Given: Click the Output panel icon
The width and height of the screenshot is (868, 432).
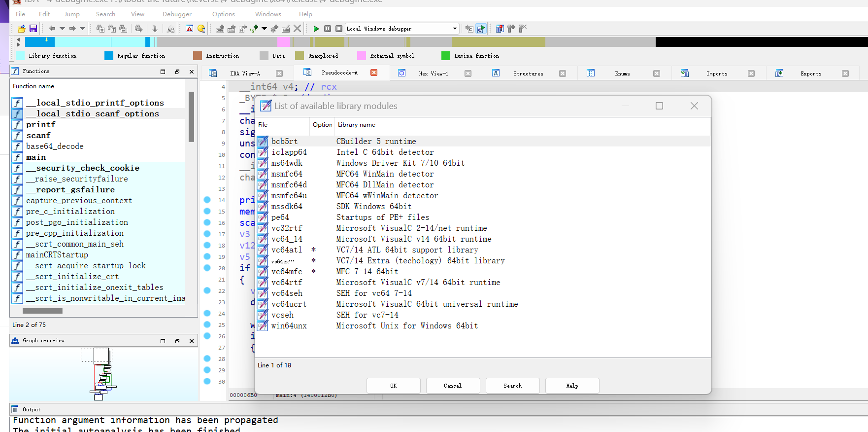Looking at the screenshot, I should click(15, 409).
